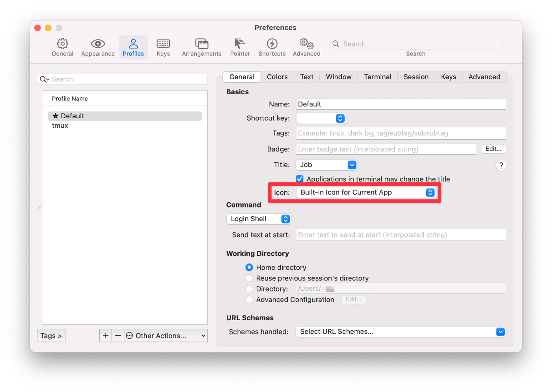This screenshot has width=552, height=392.
Task: Select Home directory radio button
Action: [249, 267]
